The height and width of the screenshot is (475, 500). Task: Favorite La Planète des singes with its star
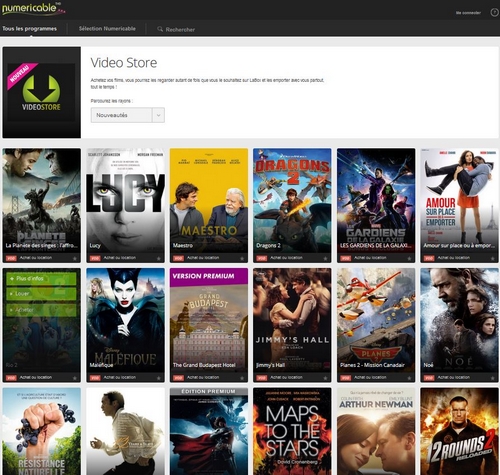coord(75,258)
